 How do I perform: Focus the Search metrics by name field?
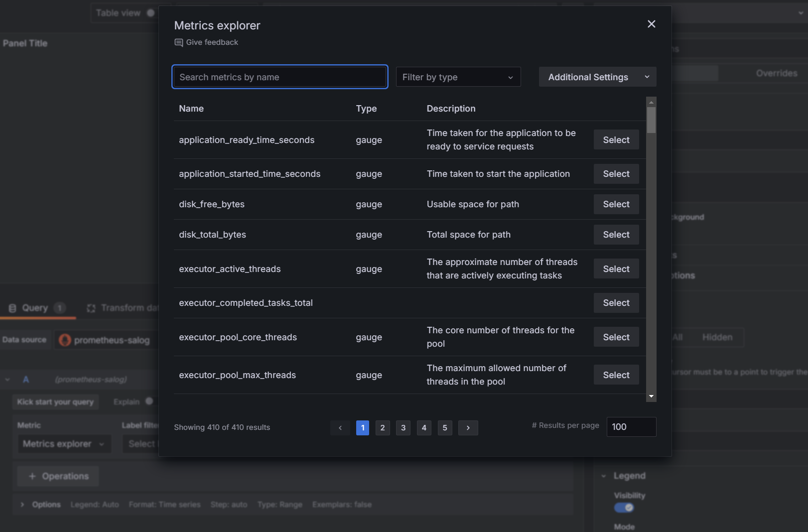point(280,77)
